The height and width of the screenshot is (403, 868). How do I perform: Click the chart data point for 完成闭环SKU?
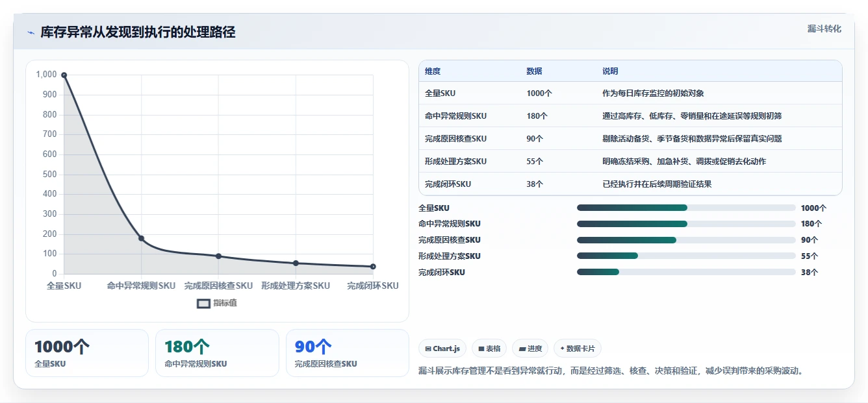373,267
